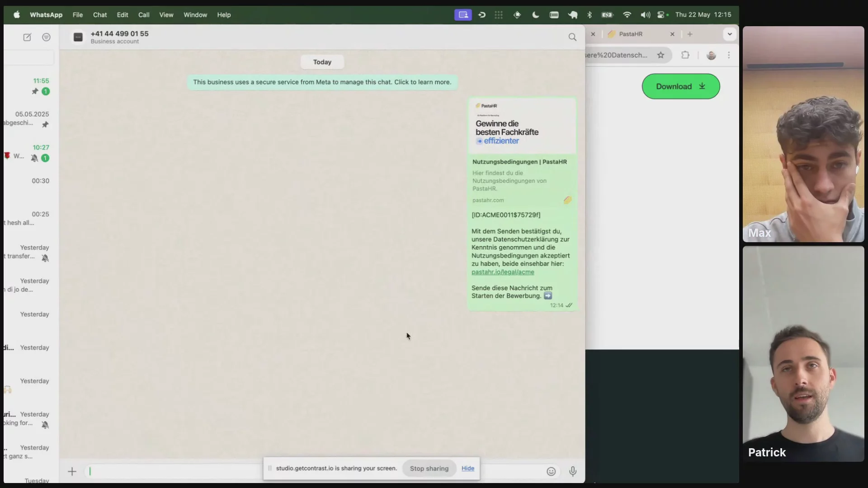
Task: Open WhatsApp app menu
Action: click(46, 14)
